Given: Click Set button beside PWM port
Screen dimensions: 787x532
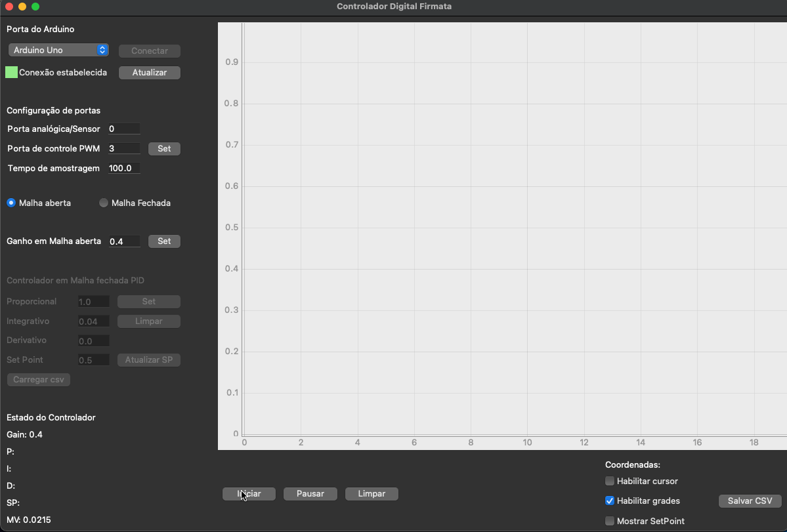Looking at the screenshot, I should point(164,148).
